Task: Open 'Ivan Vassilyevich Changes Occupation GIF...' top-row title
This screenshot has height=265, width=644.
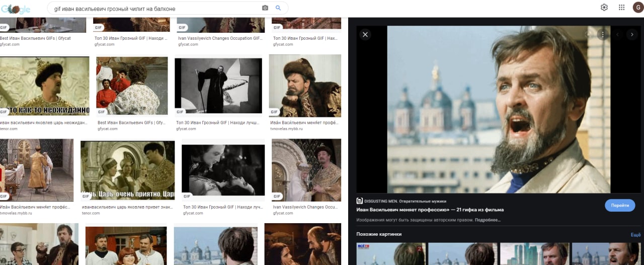Action: pos(220,38)
